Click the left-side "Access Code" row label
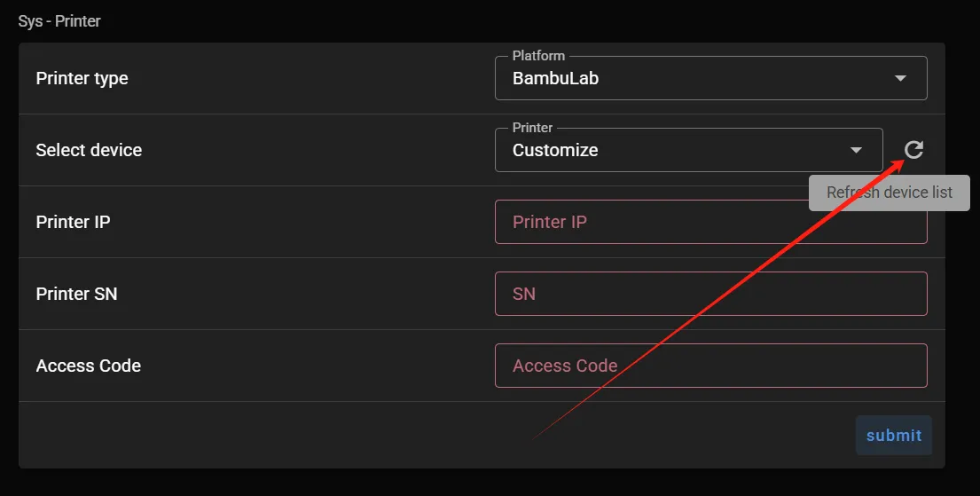Viewport: 980px width, 496px height. tap(88, 366)
